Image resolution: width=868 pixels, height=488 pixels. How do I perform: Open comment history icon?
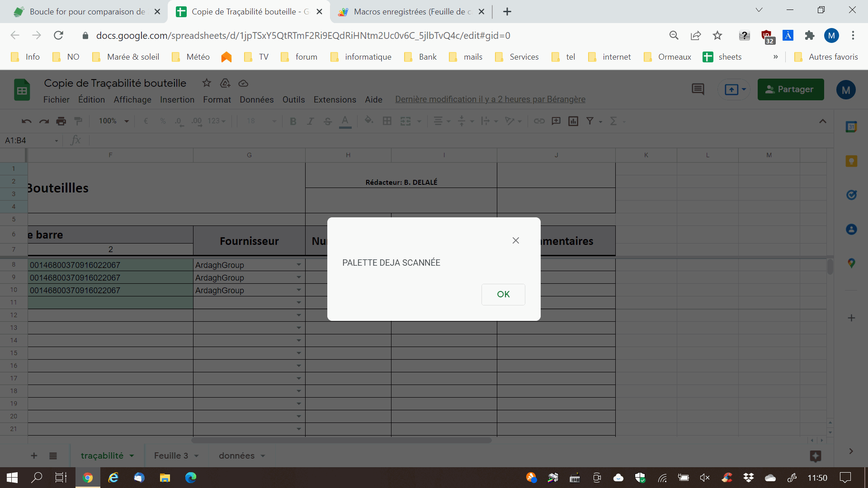[x=698, y=89]
